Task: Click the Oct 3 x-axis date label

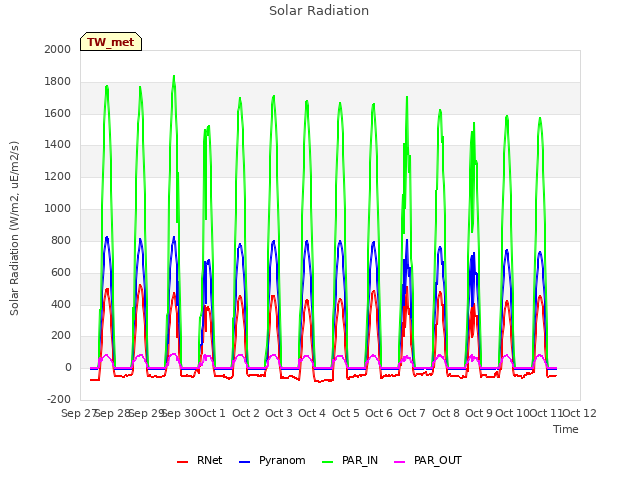Action: coord(279,413)
